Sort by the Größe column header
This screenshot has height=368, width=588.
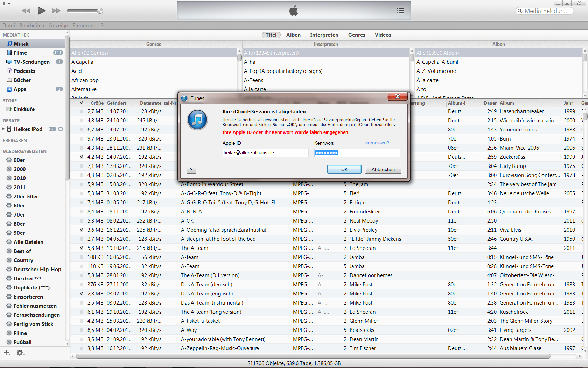[x=95, y=103]
